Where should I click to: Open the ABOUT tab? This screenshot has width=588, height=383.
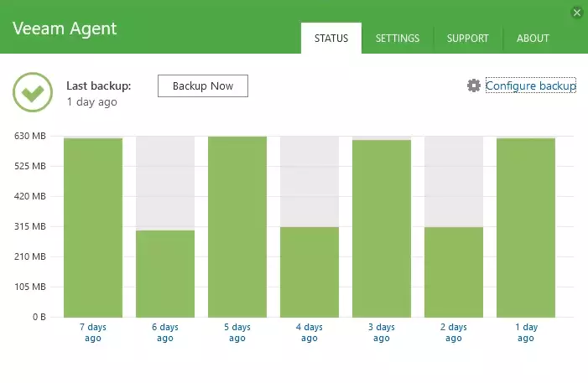533,39
